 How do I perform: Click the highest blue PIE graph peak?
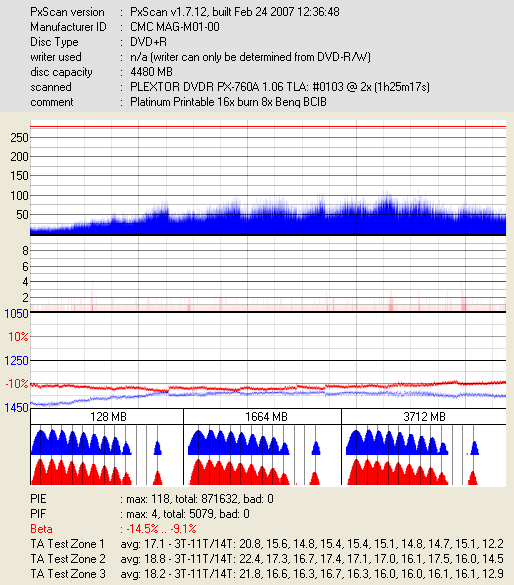[386, 194]
